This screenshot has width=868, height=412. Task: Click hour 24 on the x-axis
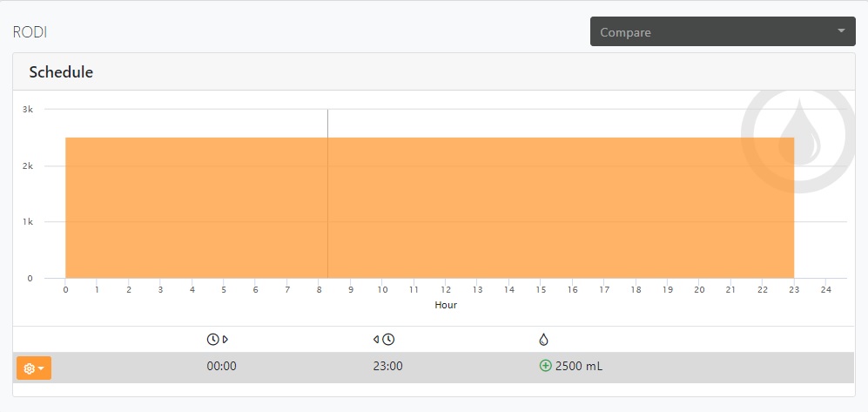click(x=826, y=289)
